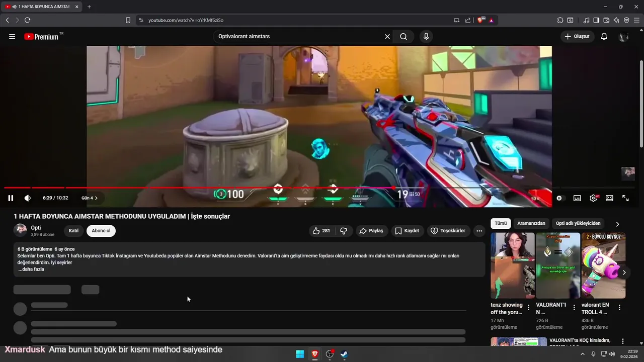644x362 pixels.
Task: Submit search with magnifier button
Action: 404,37
